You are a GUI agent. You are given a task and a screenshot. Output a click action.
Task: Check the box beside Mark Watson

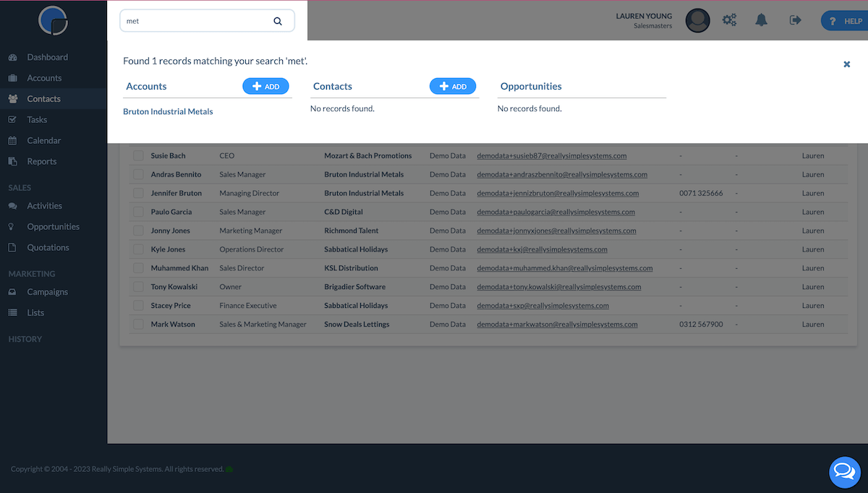click(138, 325)
